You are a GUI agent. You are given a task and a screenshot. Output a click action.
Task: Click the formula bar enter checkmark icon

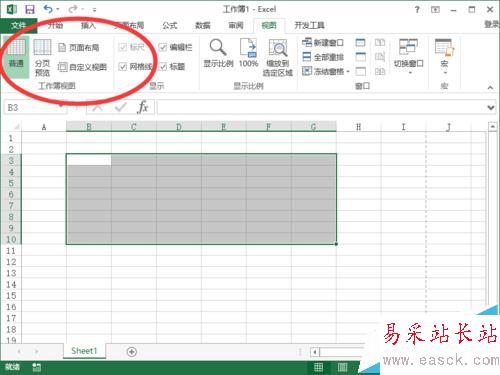coord(120,107)
